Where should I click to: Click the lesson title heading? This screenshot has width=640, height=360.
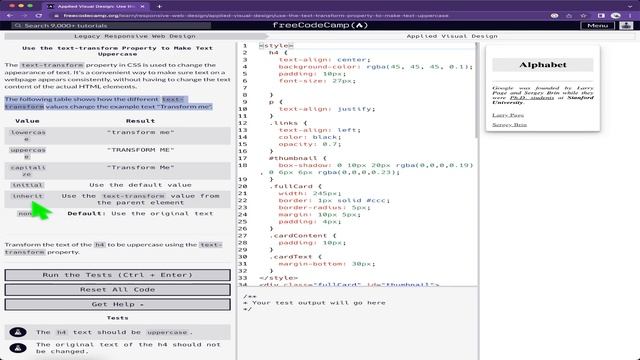[x=118, y=51]
